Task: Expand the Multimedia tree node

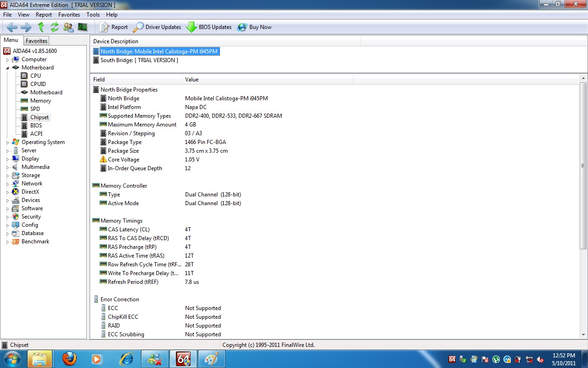Action: 7,167
